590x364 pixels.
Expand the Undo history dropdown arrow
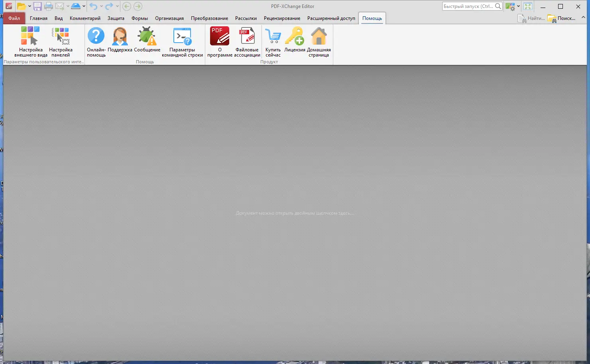[101, 6]
